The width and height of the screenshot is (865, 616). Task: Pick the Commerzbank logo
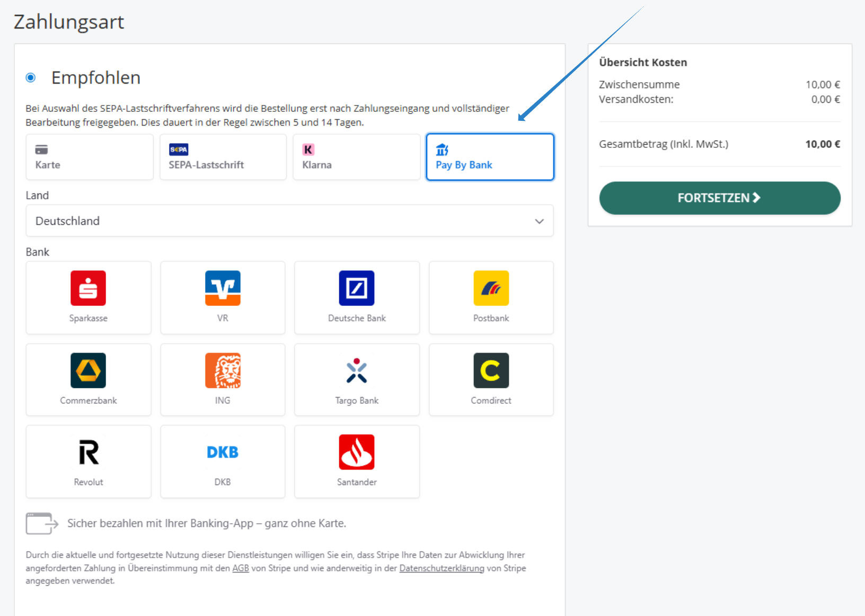[89, 371]
